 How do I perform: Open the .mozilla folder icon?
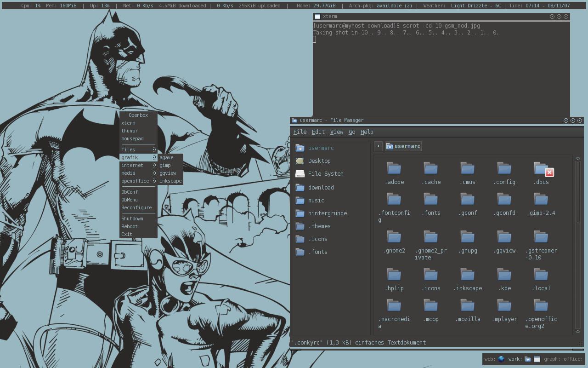coord(468,305)
